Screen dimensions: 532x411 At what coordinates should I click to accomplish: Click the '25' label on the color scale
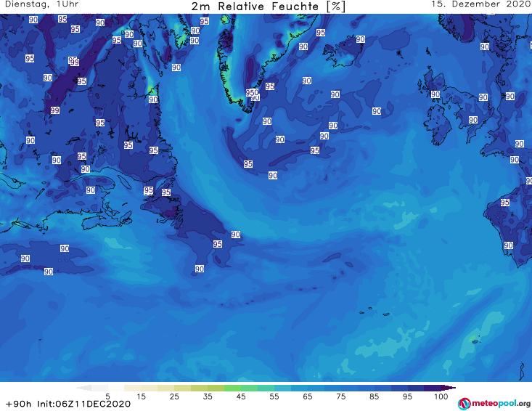[174, 396]
